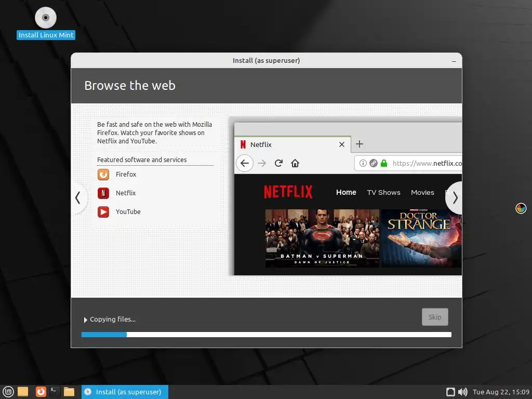The width and height of the screenshot is (532, 399).
Task: Select TV Shows in the Netflix navigation
Action: 383,192
